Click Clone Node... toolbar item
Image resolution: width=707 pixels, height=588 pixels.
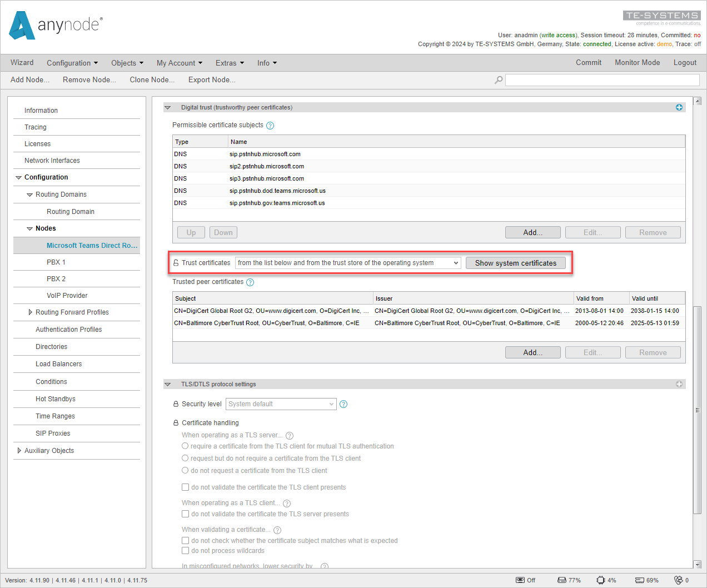152,79
